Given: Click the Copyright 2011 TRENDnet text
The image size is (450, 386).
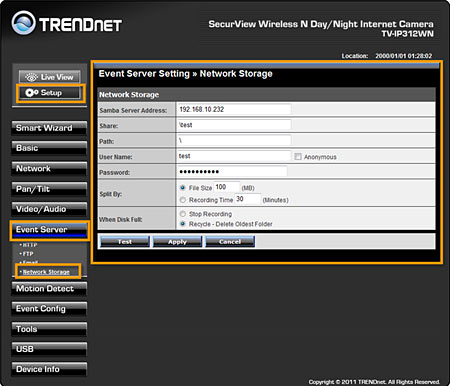Looking at the screenshot, I should tap(374, 382).
